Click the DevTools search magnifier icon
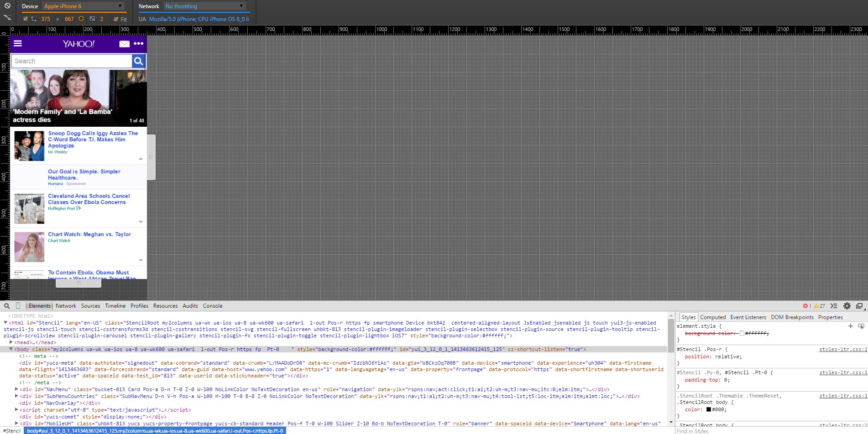This screenshot has width=868, height=434. point(7,306)
